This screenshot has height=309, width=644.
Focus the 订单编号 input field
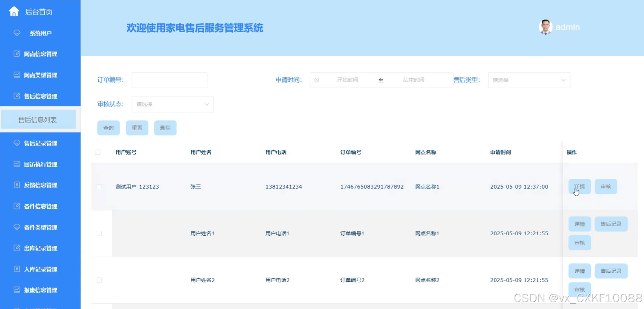tap(170, 80)
